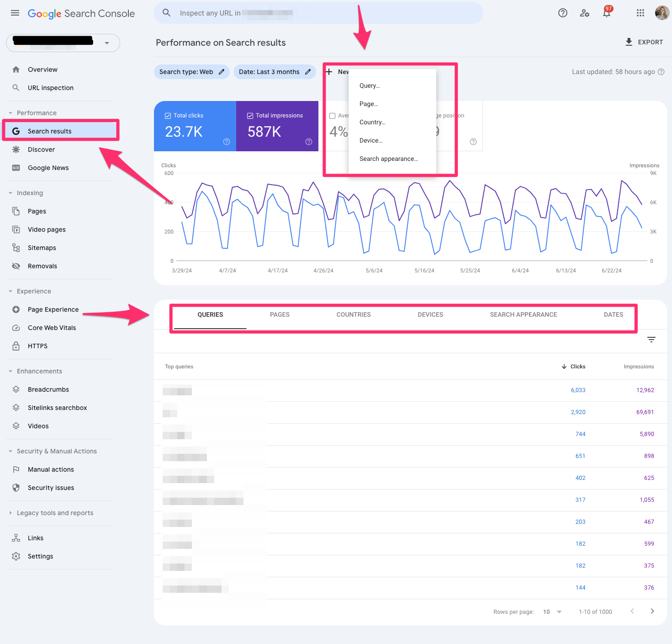Click HTTPS lock icon in sidebar
The height and width of the screenshot is (644, 672).
point(16,346)
